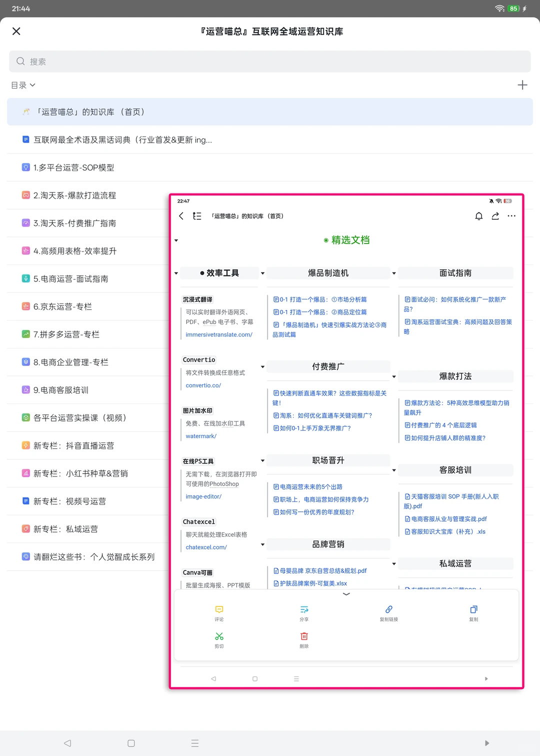Open the more options ellipsis menu

coord(511,216)
